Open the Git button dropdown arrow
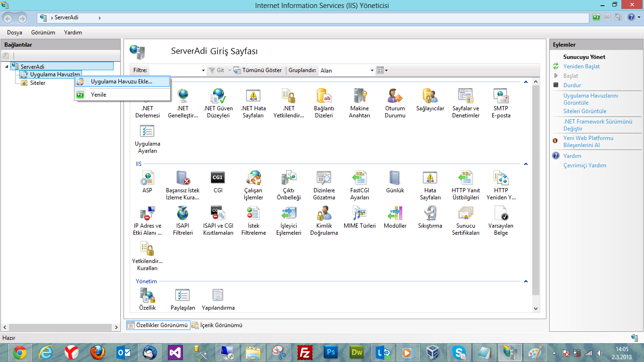This screenshot has width=644, height=362. point(230,70)
